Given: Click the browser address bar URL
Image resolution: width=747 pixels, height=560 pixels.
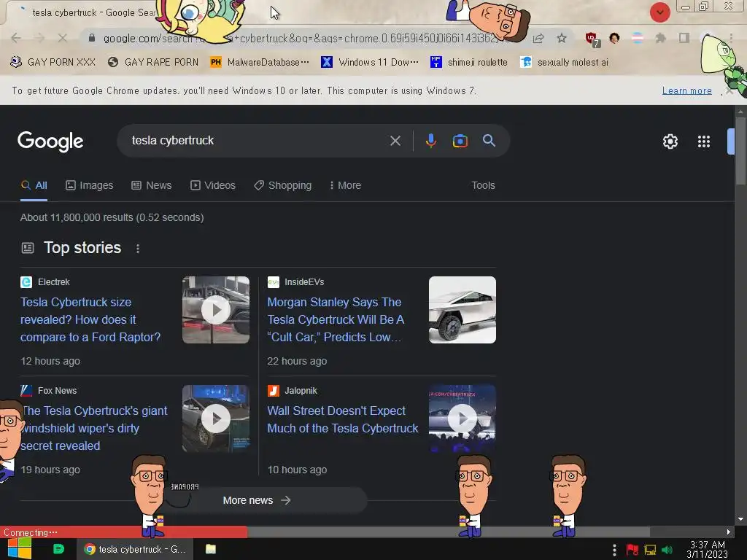Looking at the screenshot, I should tap(305, 38).
